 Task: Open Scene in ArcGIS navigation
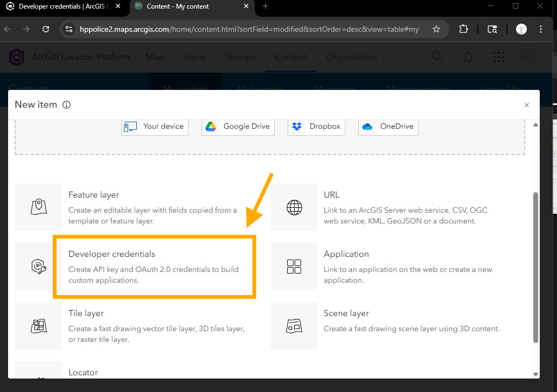194,57
